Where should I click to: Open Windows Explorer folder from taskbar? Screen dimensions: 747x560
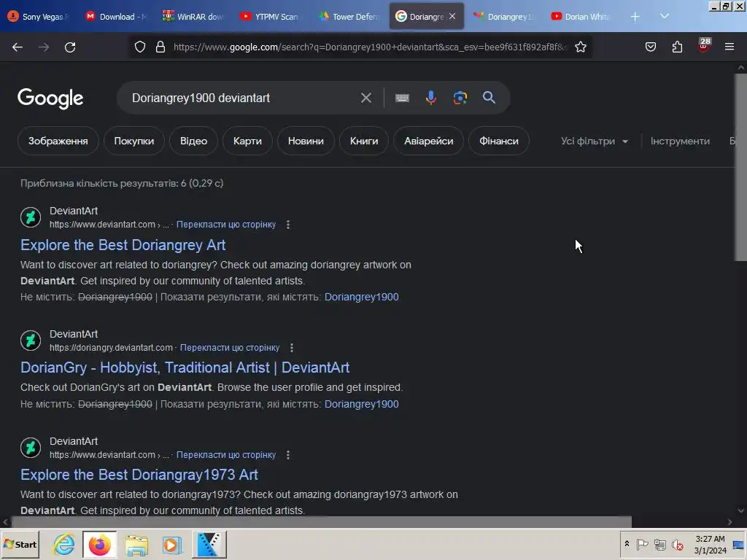[136, 544]
